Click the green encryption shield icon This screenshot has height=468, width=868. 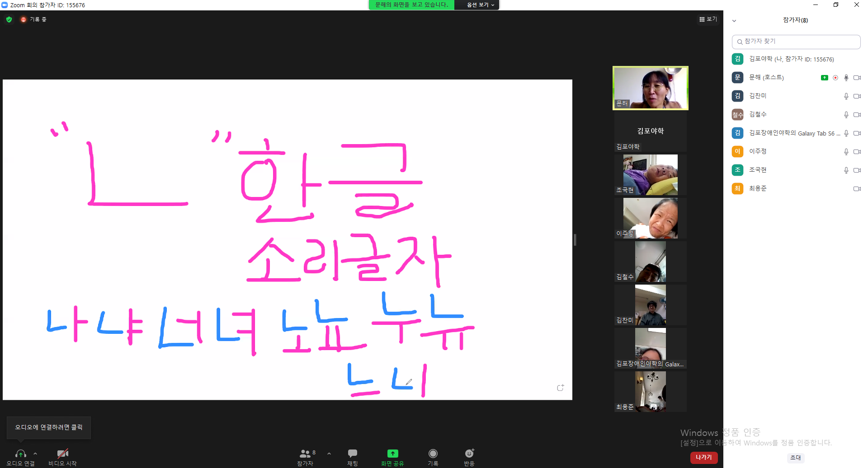9,19
